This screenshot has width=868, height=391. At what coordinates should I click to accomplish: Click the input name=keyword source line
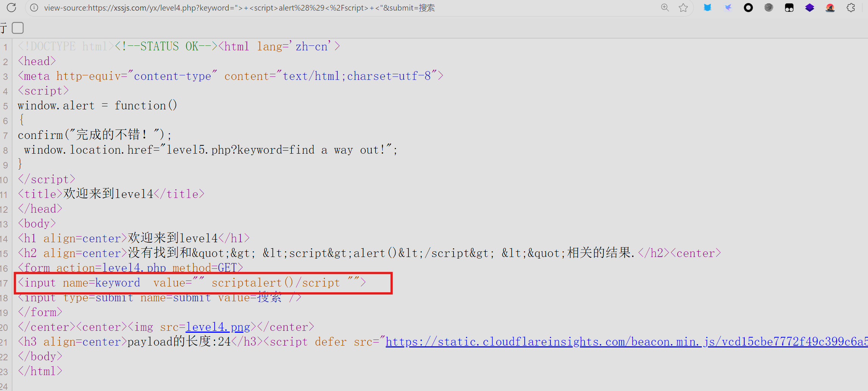(192, 283)
